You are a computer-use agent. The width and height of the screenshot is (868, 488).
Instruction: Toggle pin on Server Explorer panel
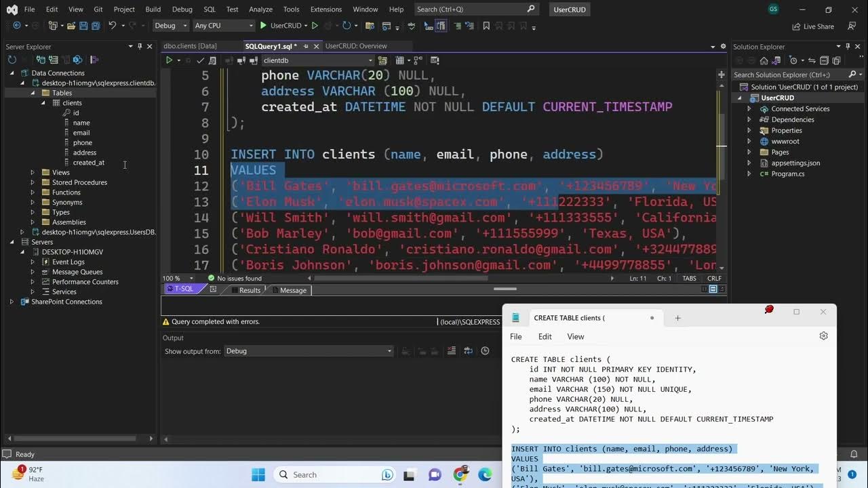140,47
